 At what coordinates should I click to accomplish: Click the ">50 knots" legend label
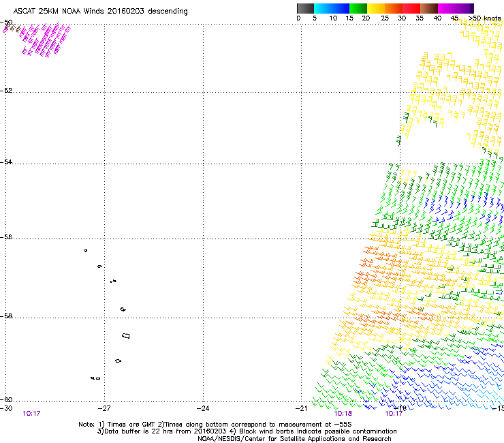click(484, 18)
